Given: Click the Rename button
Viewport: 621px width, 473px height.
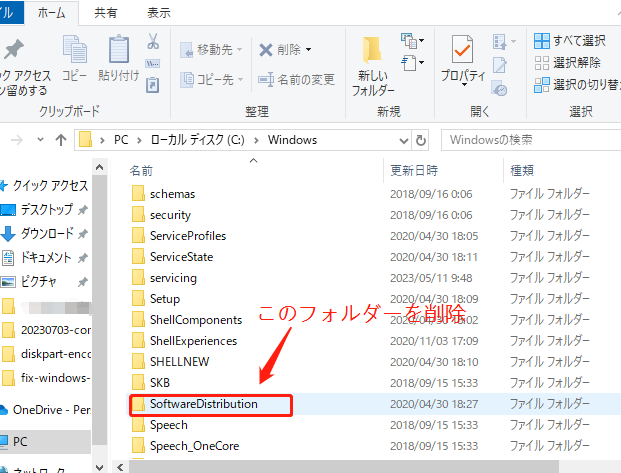Looking at the screenshot, I should point(296,80).
